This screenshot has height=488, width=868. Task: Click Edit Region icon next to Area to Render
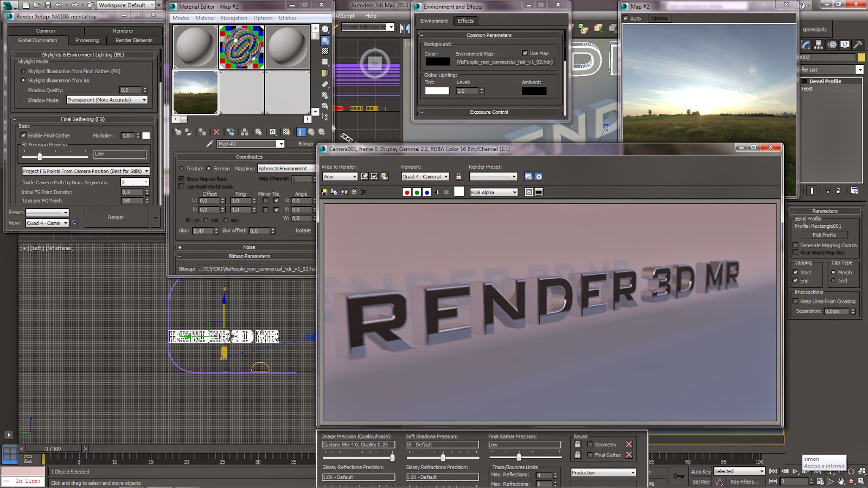(x=363, y=176)
